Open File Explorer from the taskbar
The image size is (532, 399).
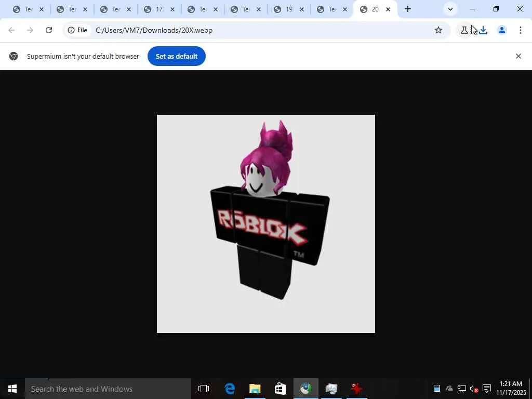pos(255,389)
